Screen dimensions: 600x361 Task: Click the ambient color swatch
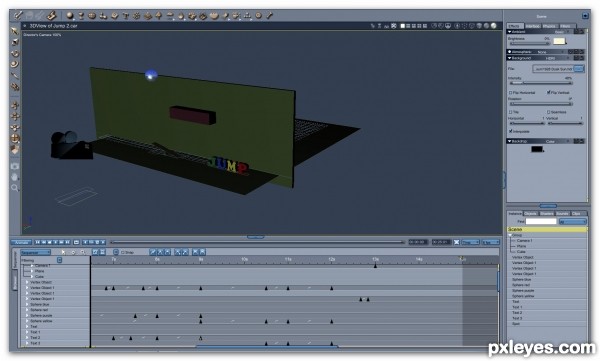click(x=559, y=41)
